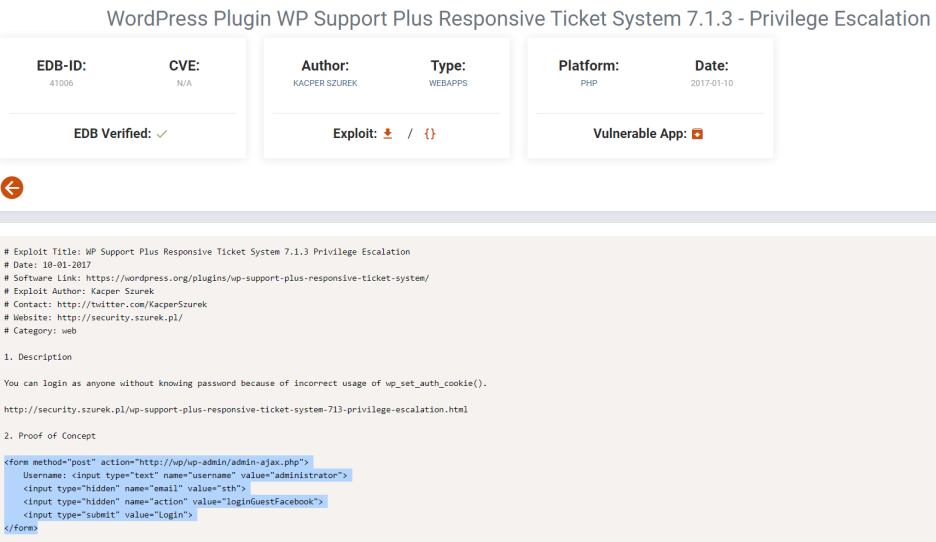Click the 'Exploit:' label

pos(355,134)
